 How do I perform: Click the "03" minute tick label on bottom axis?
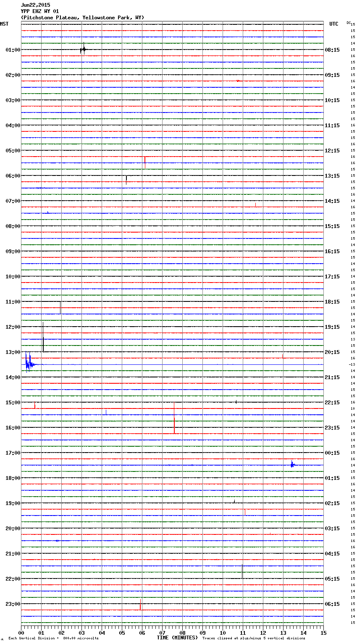(x=81, y=633)
